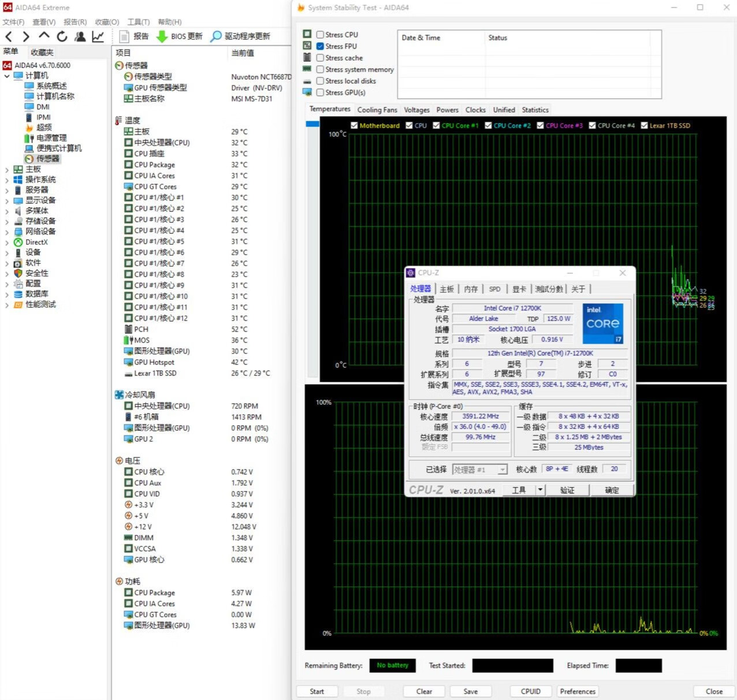The width and height of the screenshot is (737, 700).
Task: Go up one level with the up arrow
Action: (x=44, y=36)
